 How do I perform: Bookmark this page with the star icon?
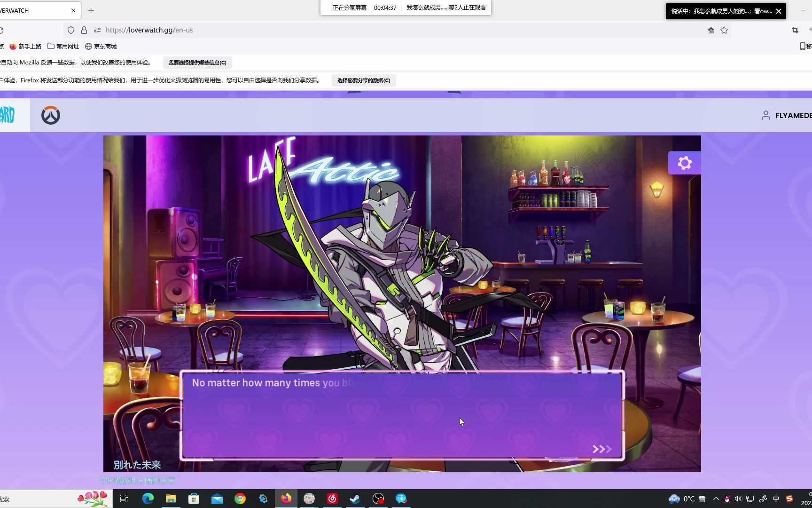pyautogui.click(x=724, y=30)
